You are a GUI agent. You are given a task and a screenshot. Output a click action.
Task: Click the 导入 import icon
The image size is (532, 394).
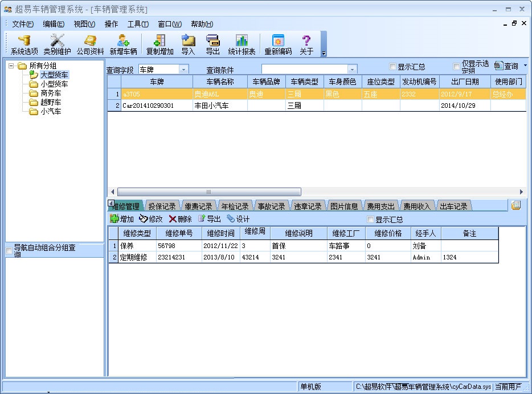[x=188, y=44]
